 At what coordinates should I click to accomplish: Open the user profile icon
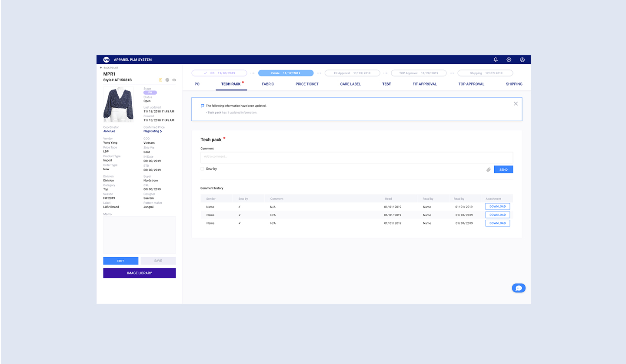523,60
